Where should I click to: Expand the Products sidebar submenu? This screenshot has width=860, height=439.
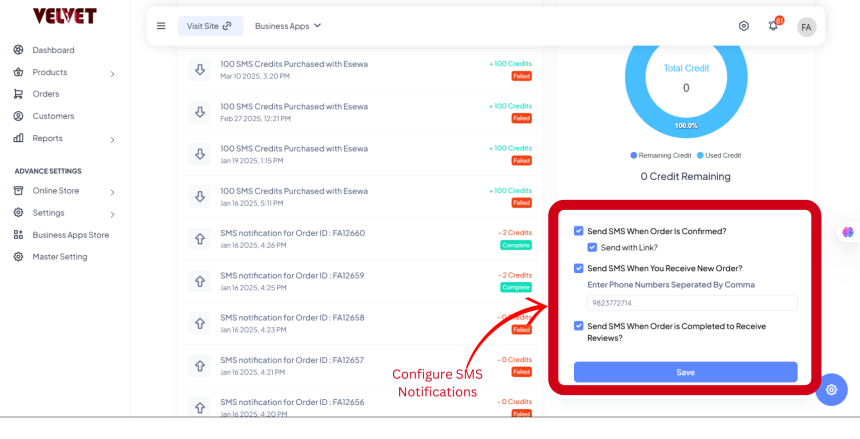point(112,73)
